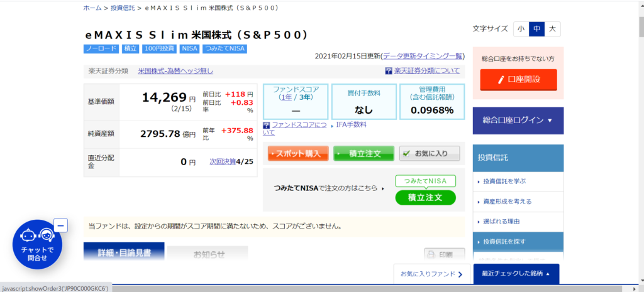Click 印刷 print button
644x292 pixels.
coord(445,255)
